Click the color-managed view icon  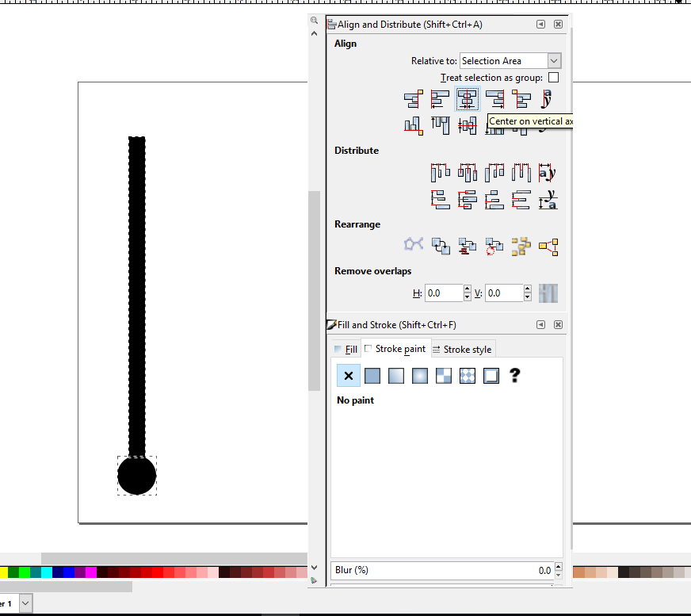315,580
